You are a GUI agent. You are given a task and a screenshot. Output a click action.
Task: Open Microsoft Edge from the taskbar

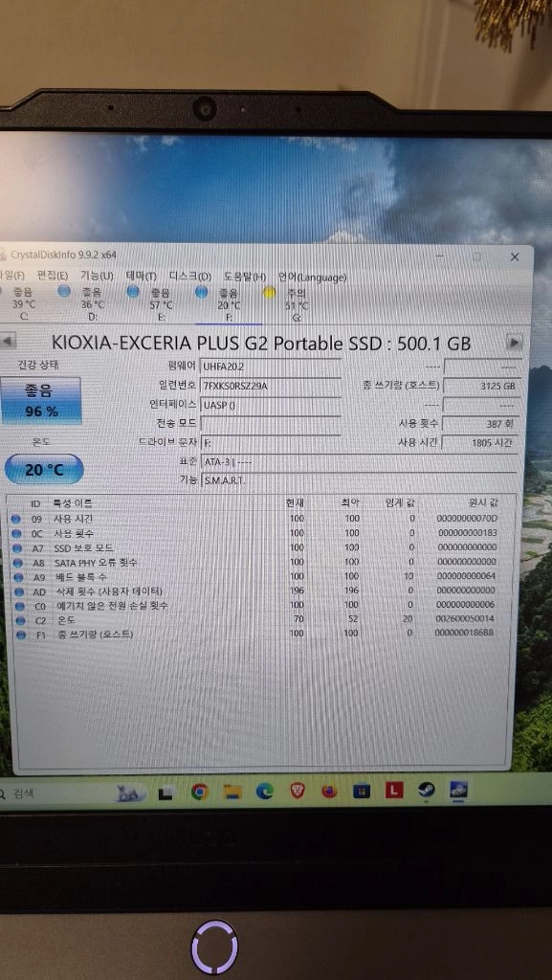pyautogui.click(x=265, y=791)
